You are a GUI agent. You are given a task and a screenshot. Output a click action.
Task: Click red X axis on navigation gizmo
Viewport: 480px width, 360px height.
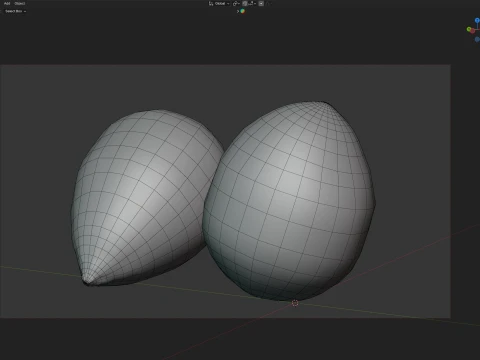point(472,31)
